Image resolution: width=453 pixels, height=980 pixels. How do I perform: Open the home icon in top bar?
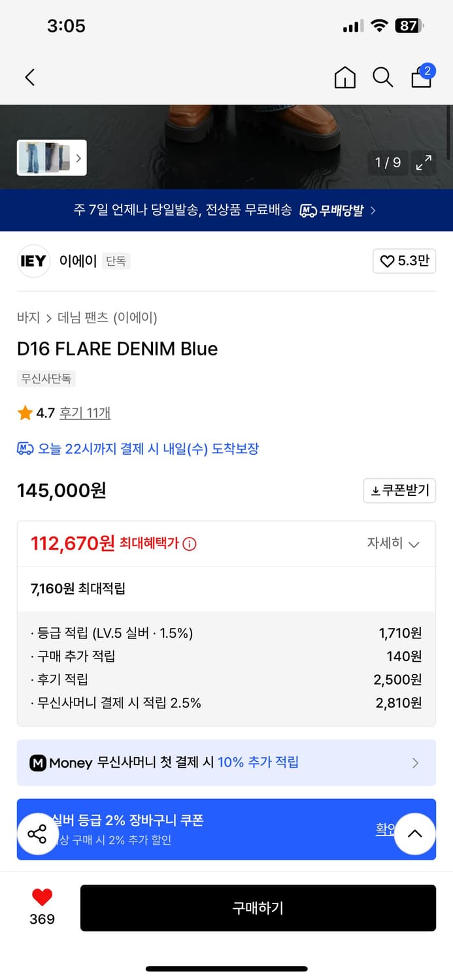[344, 77]
